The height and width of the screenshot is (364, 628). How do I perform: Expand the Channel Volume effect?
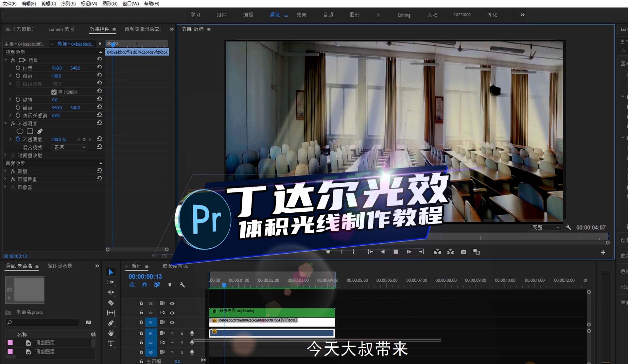click(x=5, y=179)
